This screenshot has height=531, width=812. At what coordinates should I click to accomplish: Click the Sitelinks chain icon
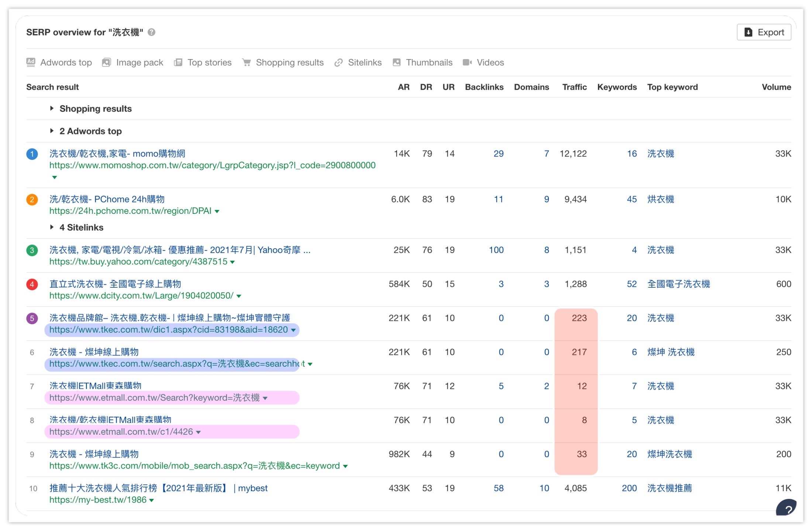coord(338,63)
